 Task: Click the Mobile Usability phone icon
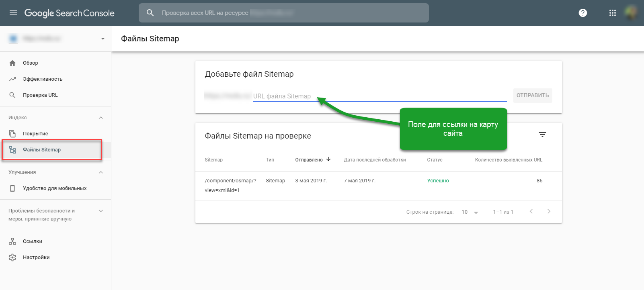pos(12,188)
